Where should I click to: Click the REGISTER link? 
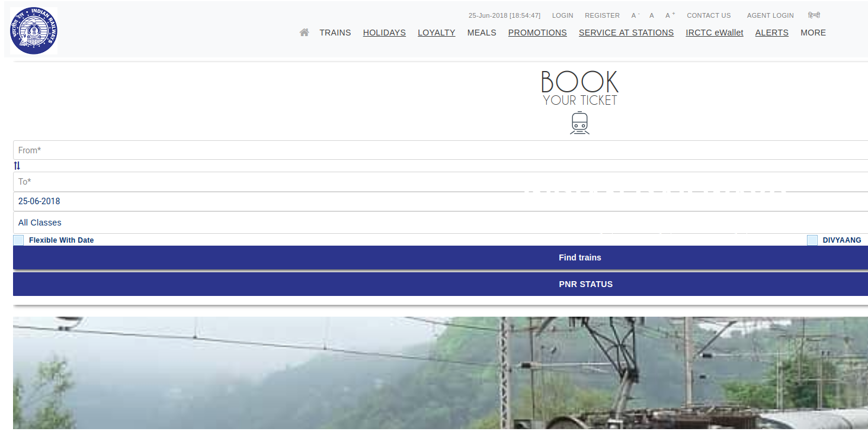coord(602,15)
